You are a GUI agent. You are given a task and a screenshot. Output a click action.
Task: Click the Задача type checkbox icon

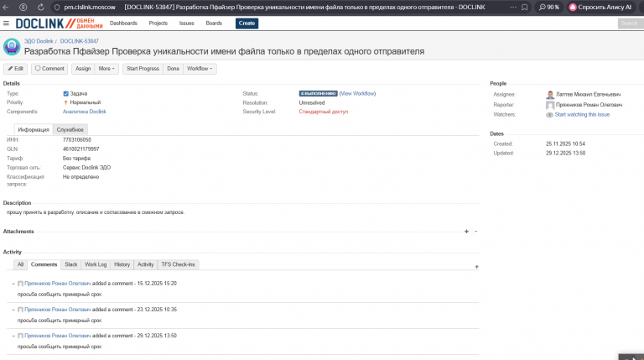(x=65, y=94)
